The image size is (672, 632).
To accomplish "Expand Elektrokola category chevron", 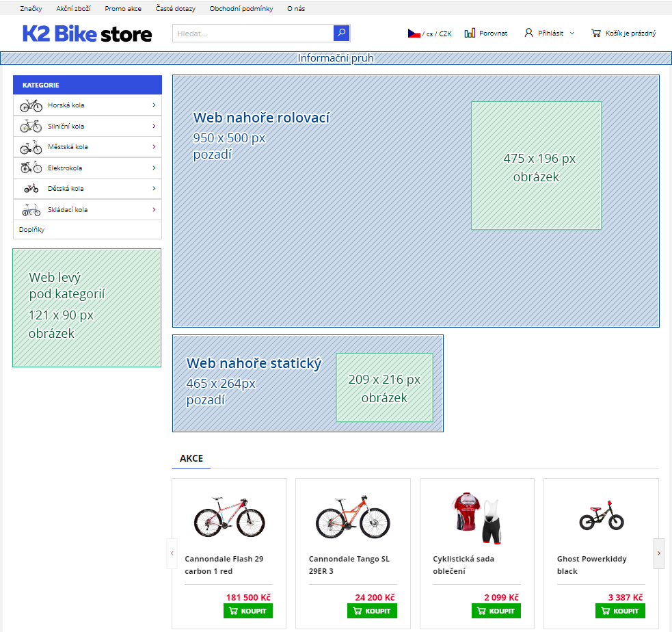I will tap(154, 168).
